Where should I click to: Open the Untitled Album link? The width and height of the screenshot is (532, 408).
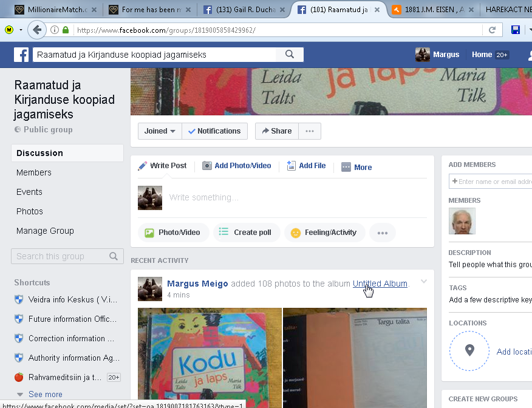[x=380, y=284]
